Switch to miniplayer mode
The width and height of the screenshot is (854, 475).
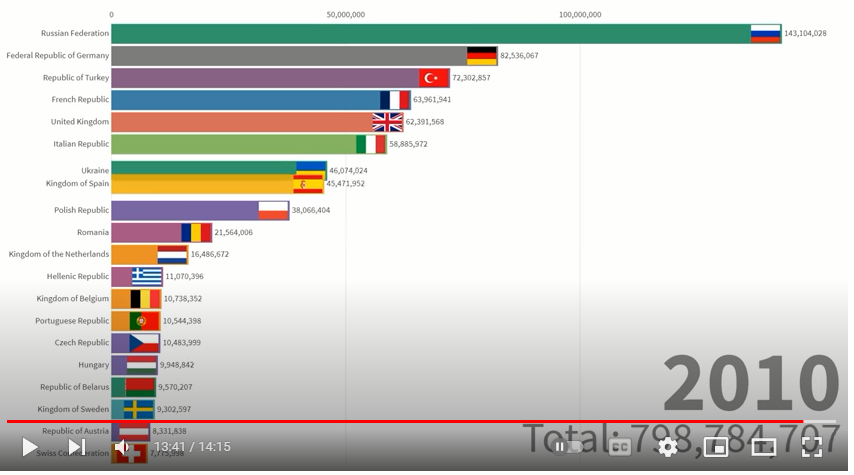pos(716,447)
